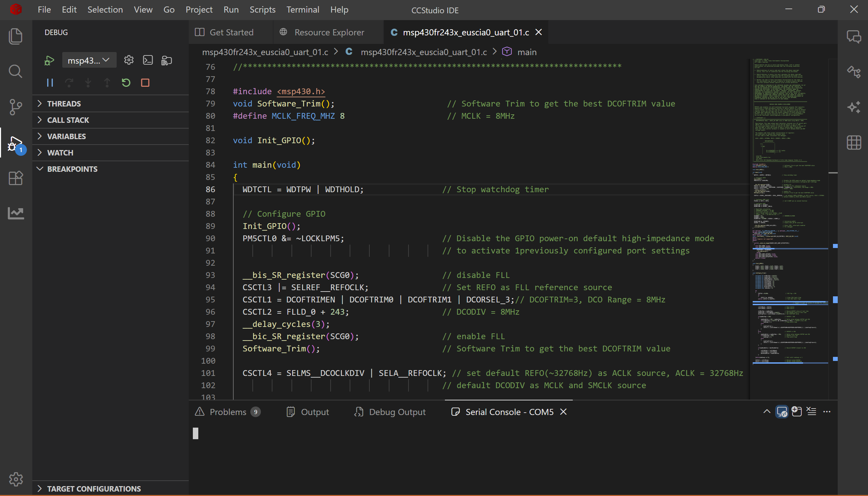Viewport: 868px width, 496px height.
Task: Click the serial console connection icon
Action: click(782, 412)
